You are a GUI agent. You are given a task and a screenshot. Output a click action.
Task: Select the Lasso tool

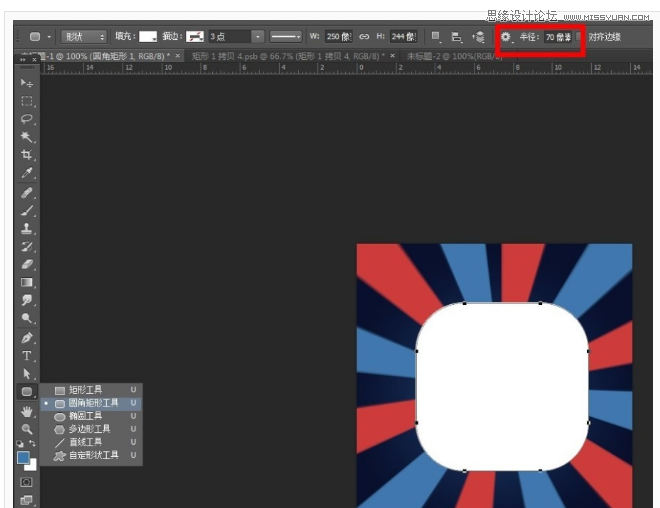click(27, 119)
